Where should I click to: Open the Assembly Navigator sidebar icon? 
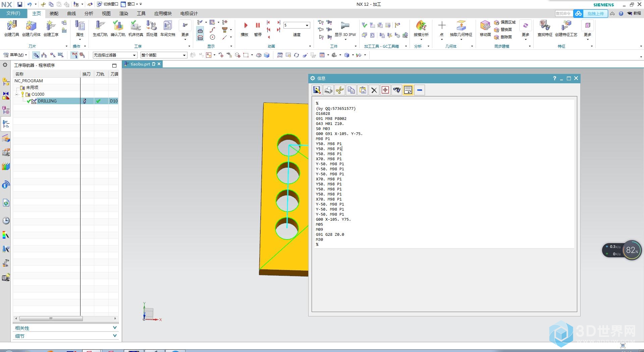point(6,82)
